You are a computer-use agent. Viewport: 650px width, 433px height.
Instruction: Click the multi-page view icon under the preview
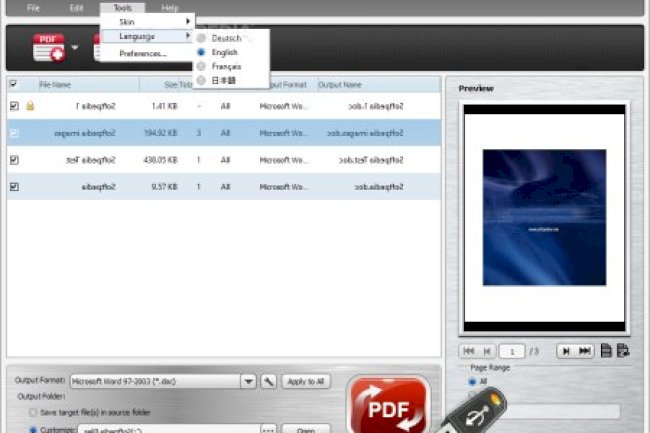pos(624,351)
